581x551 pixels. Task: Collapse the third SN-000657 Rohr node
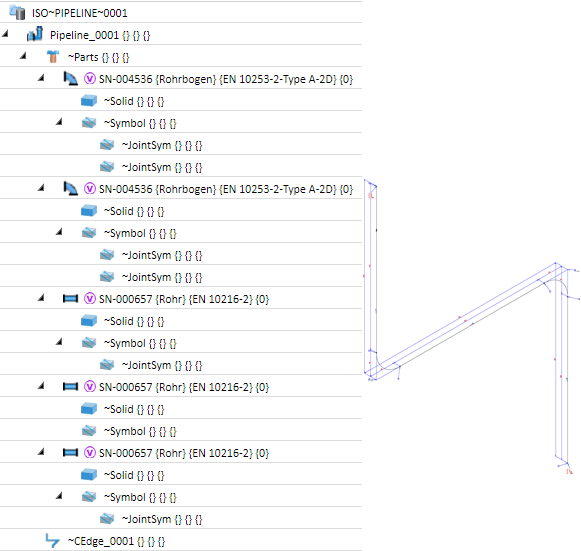tap(41, 452)
